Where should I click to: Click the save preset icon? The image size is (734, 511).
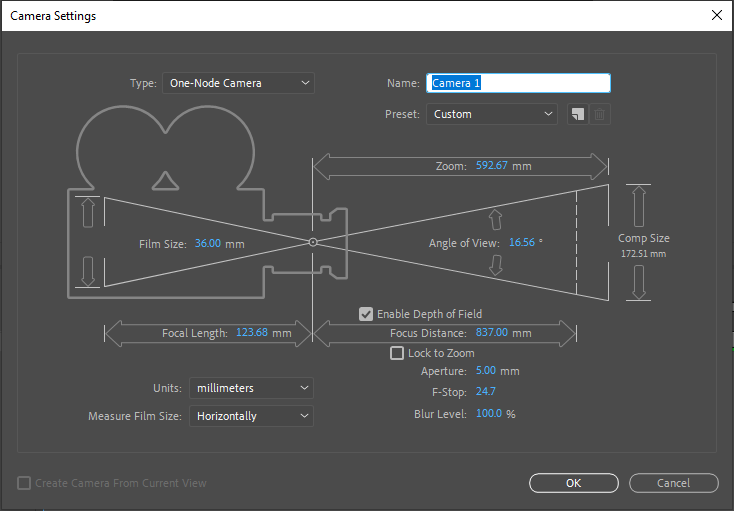pyautogui.click(x=578, y=114)
